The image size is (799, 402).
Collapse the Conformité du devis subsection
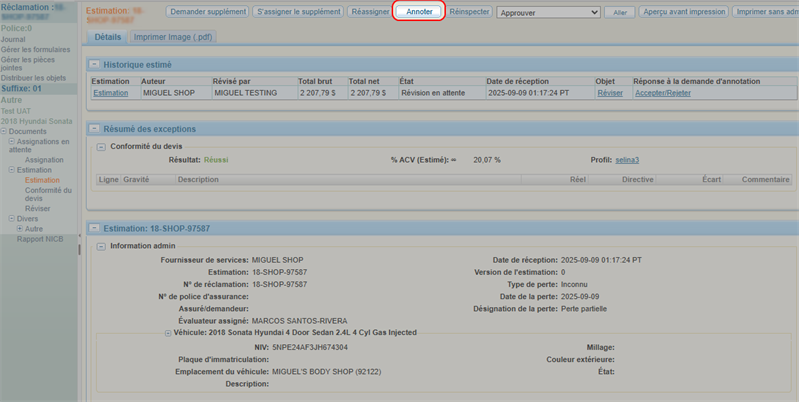101,147
